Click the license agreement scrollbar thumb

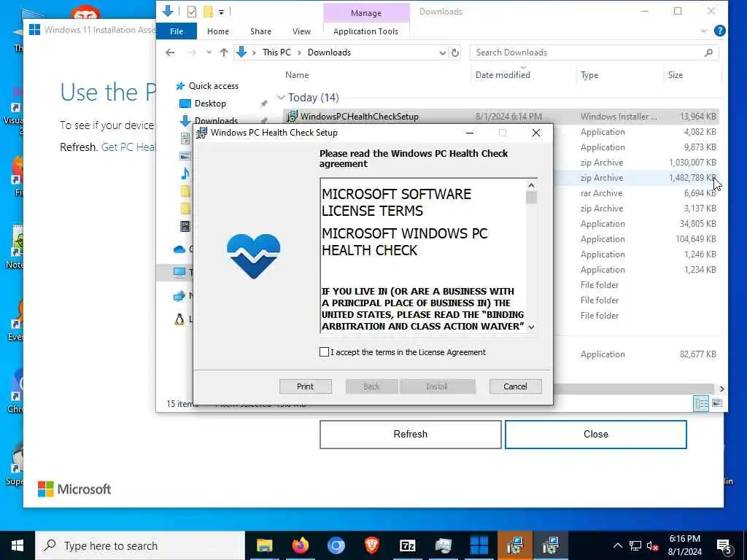(x=531, y=198)
